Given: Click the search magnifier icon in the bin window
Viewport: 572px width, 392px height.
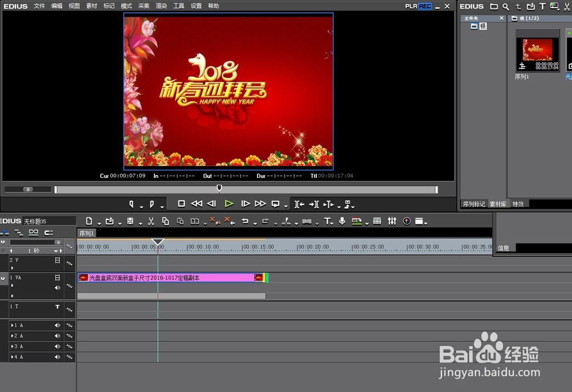Looking at the screenshot, I should [x=506, y=6].
